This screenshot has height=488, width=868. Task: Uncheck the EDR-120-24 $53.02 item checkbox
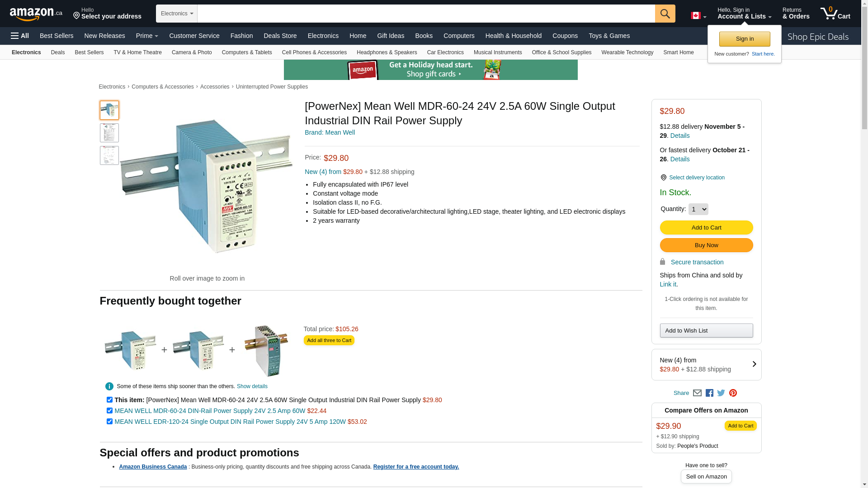pyautogui.click(x=109, y=422)
